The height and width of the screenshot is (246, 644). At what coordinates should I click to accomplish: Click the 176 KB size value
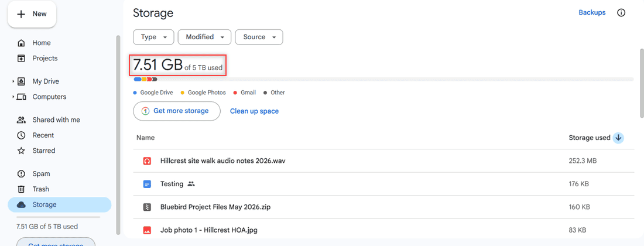[578, 184]
